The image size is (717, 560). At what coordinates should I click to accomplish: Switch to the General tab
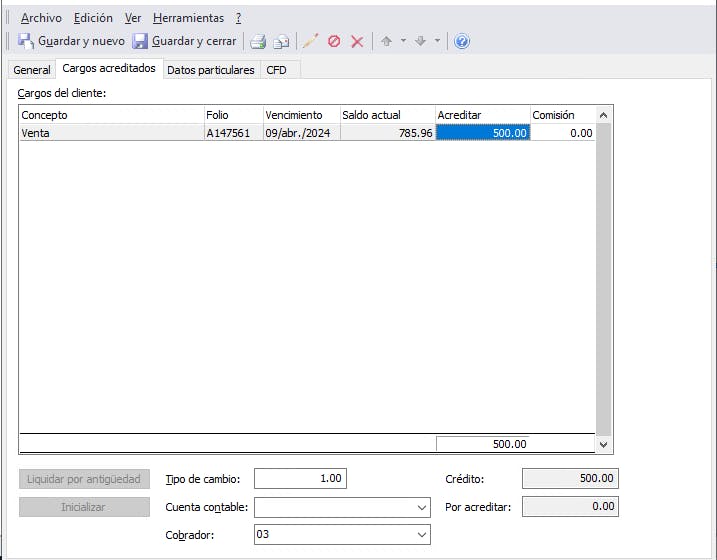(32, 70)
